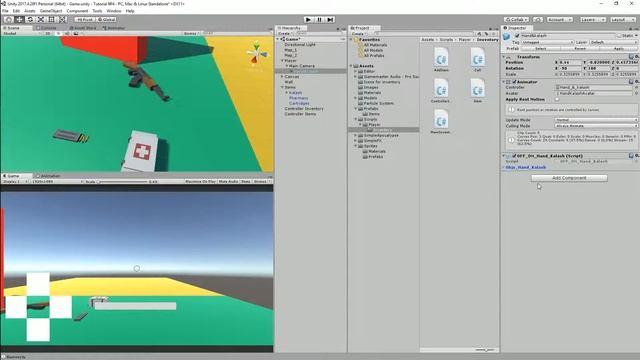Toggle the Apply Root Motion checkbox

557,100
